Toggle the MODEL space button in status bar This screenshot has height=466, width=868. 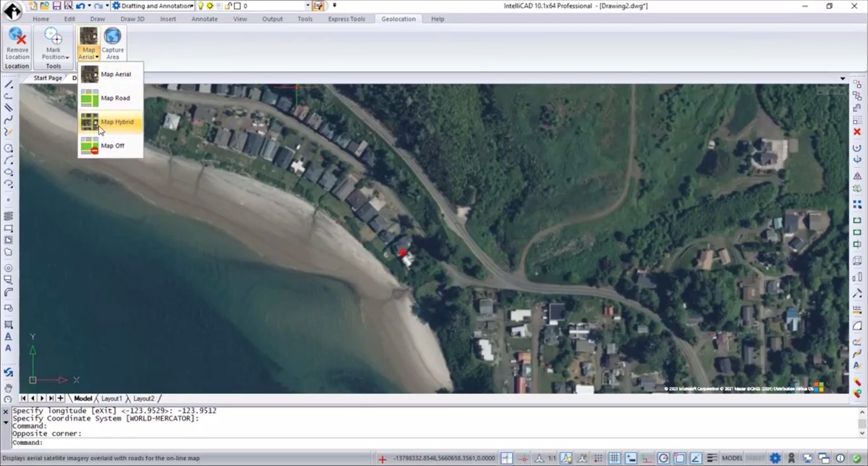[733, 458]
